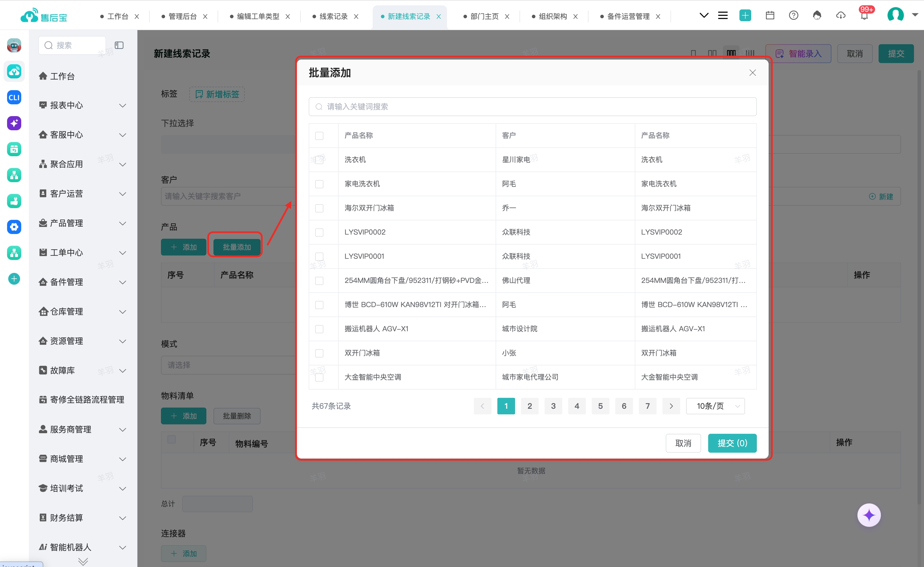The width and height of the screenshot is (924, 567).
Task: Click the user avatar icon
Action: click(895, 15)
